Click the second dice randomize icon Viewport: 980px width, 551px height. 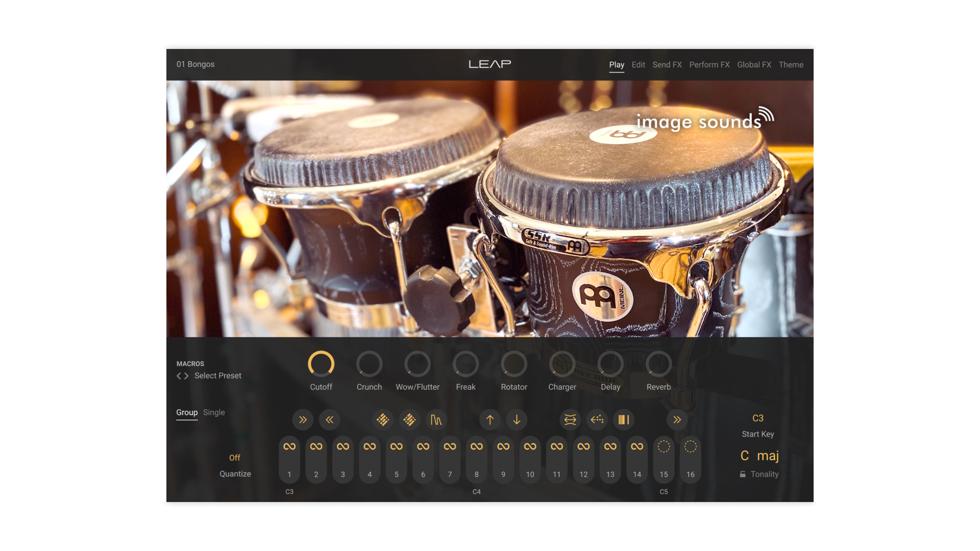(x=410, y=419)
